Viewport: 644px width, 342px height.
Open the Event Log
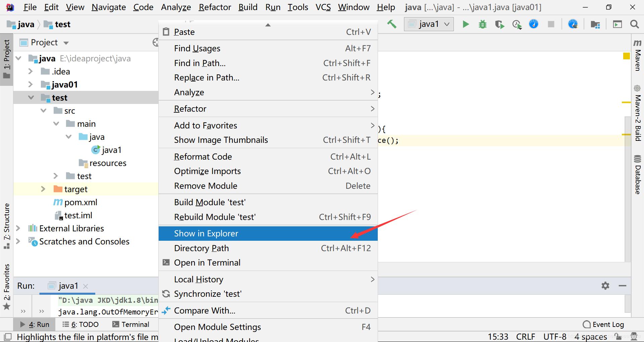(603, 324)
